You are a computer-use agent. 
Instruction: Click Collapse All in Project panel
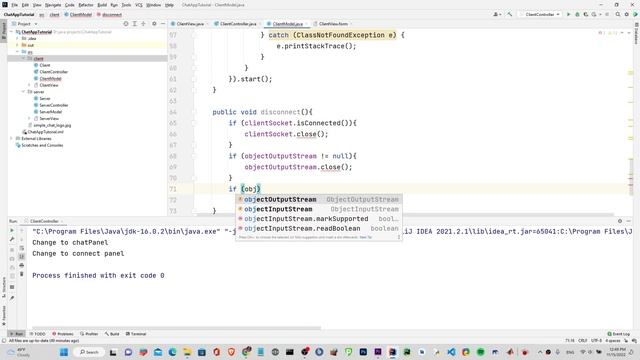click(143, 24)
